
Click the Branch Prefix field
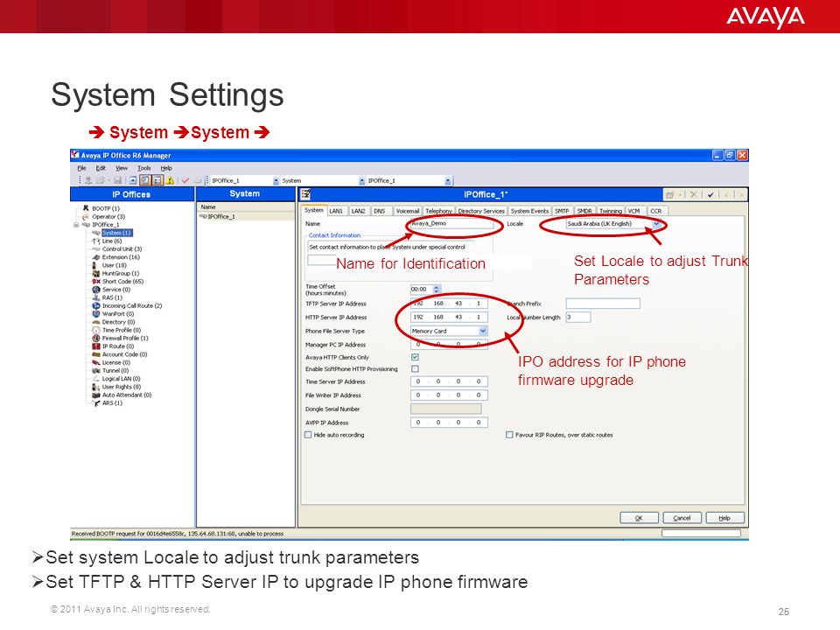[603, 304]
